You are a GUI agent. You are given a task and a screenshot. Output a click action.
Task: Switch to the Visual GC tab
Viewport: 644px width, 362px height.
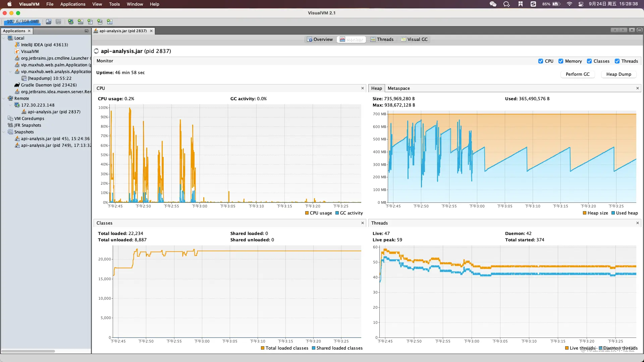coord(414,39)
